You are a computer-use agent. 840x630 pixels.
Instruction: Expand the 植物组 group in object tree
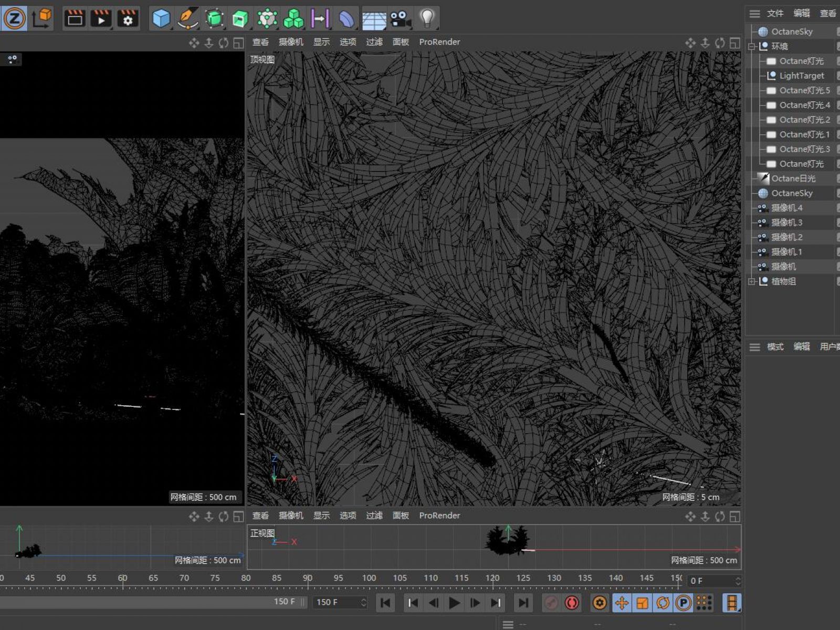752,281
